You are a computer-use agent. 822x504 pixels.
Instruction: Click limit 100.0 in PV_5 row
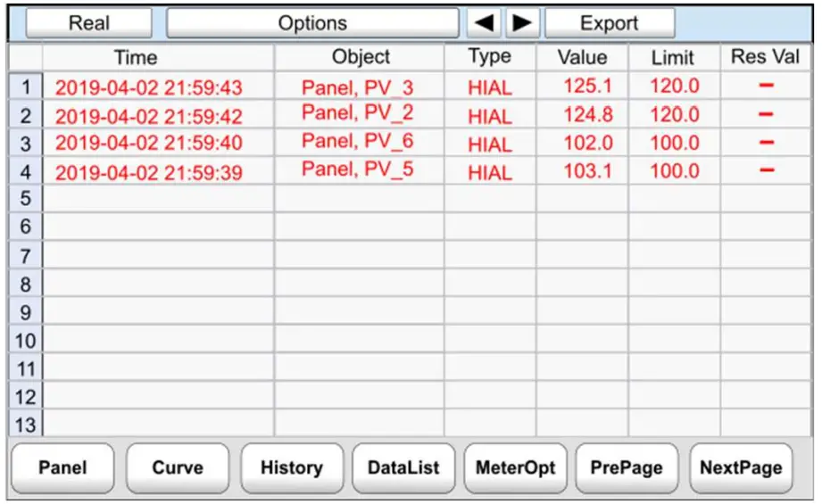pos(675,170)
